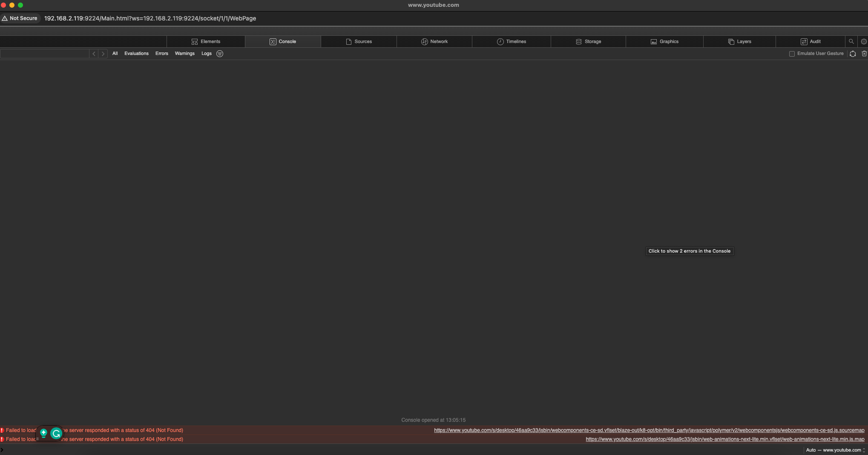Click the Elements tab icon

[195, 42]
